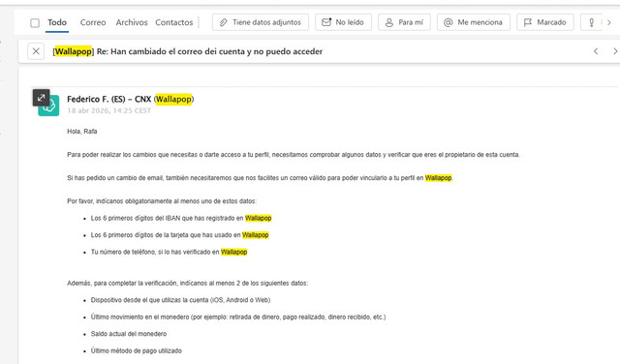Apply the No leído filter
The height and width of the screenshot is (364, 620).
click(x=343, y=22)
